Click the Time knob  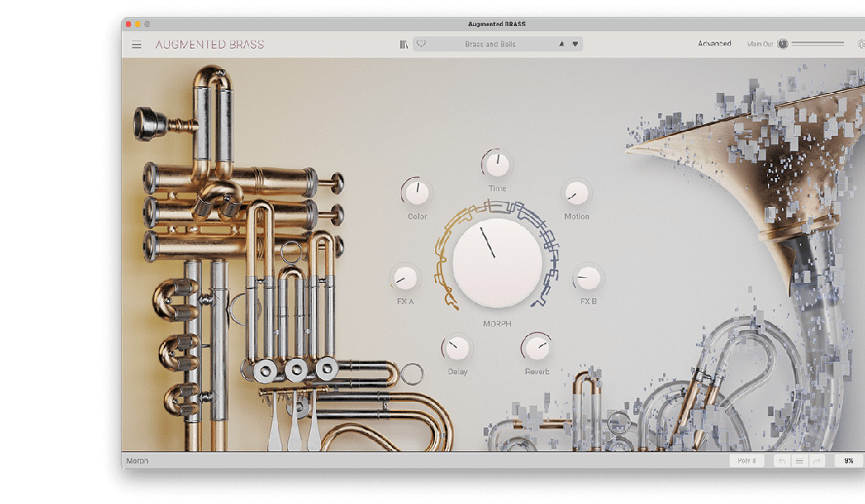497,164
